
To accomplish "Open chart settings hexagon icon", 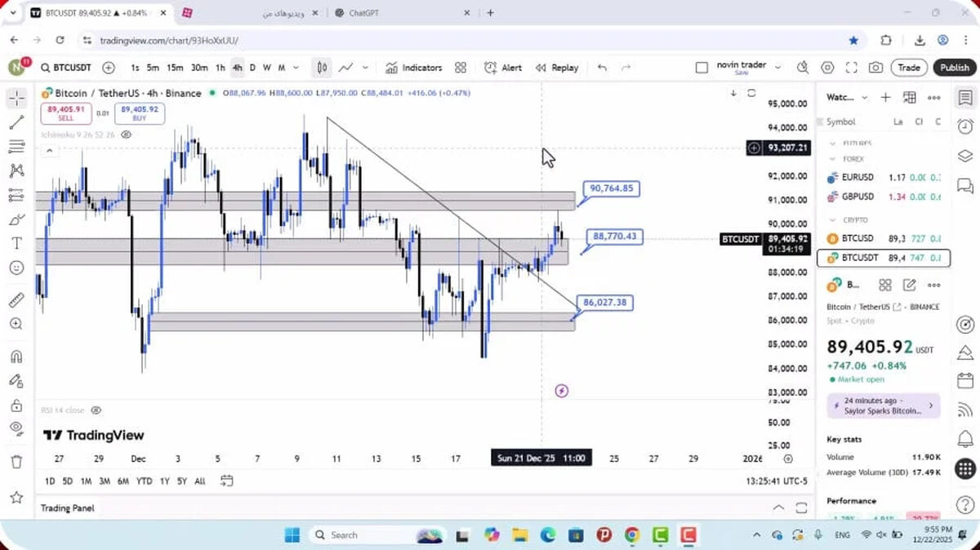I will (x=827, y=68).
